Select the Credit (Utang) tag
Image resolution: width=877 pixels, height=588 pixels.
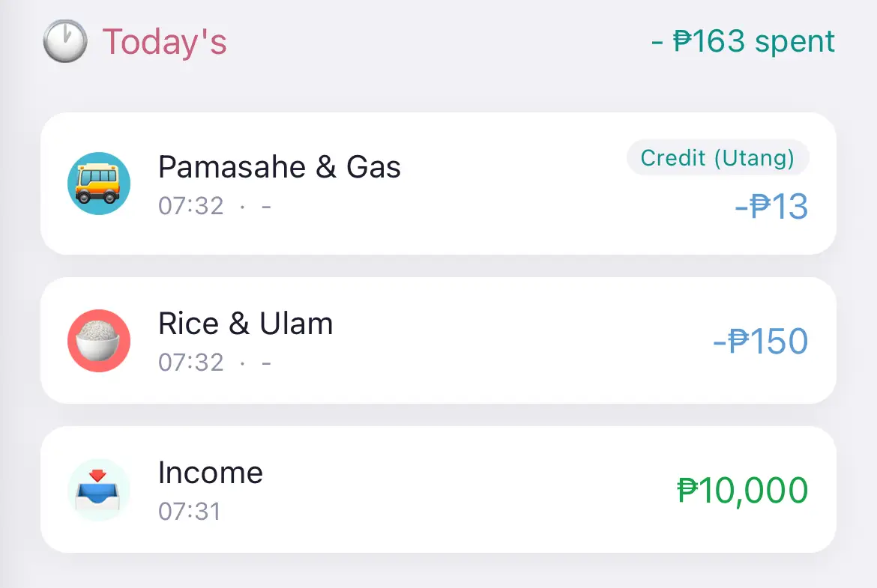717,158
